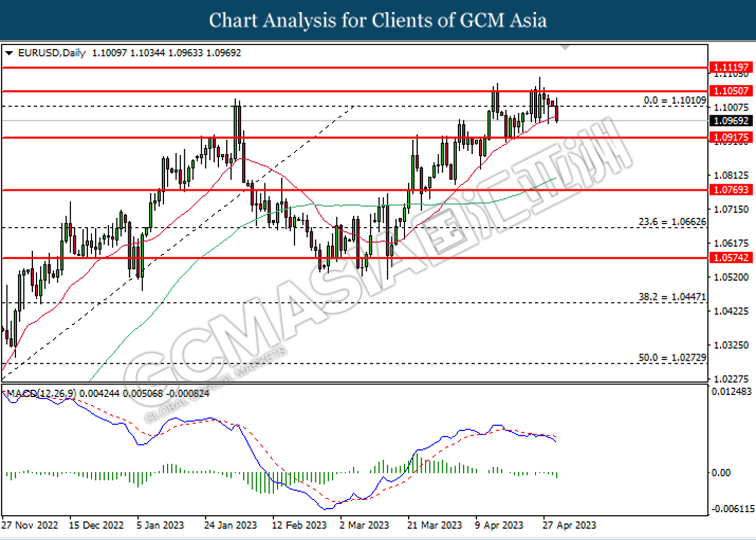Viewport: 756px width, 540px height.
Task: Click the price axis value 1.03250
Action: coord(731,345)
